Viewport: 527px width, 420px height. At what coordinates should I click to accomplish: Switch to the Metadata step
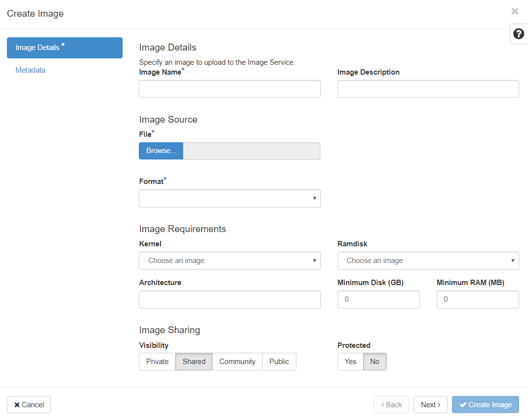[x=30, y=70]
